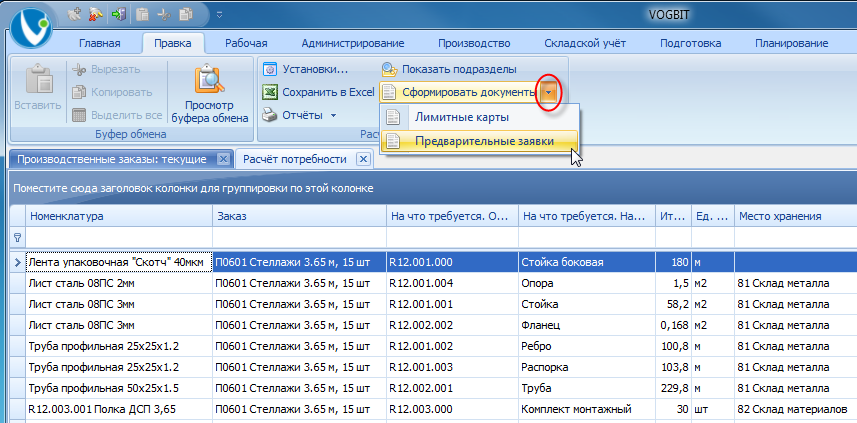857x423 pixels.
Task: Click the plug icon with red cross
Action: click(96, 15)
